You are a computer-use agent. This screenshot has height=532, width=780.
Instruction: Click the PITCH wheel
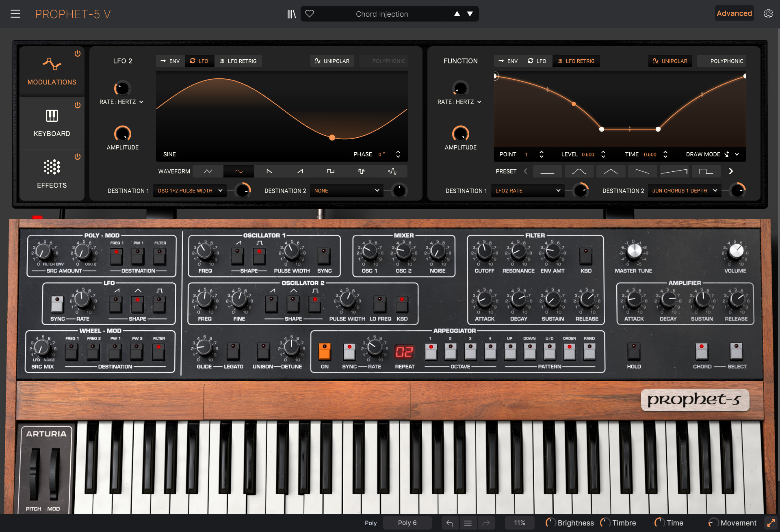pos(35,474)
